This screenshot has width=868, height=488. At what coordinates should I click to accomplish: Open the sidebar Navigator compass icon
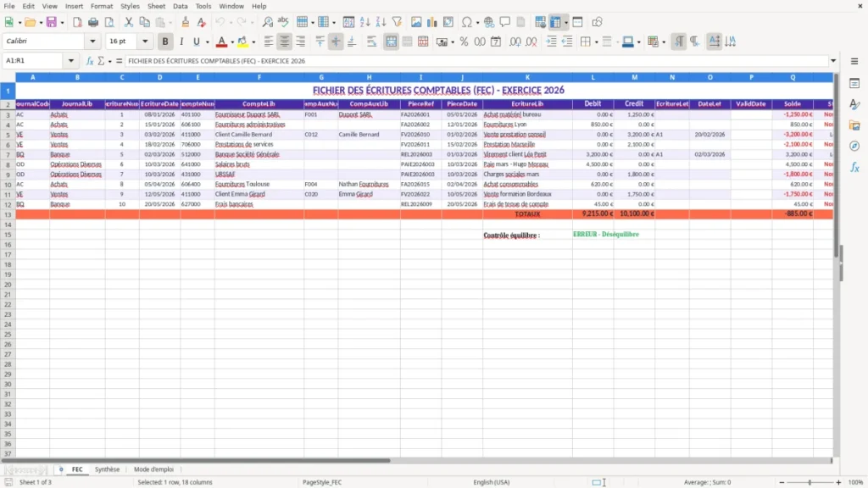[x=854, y=146]
